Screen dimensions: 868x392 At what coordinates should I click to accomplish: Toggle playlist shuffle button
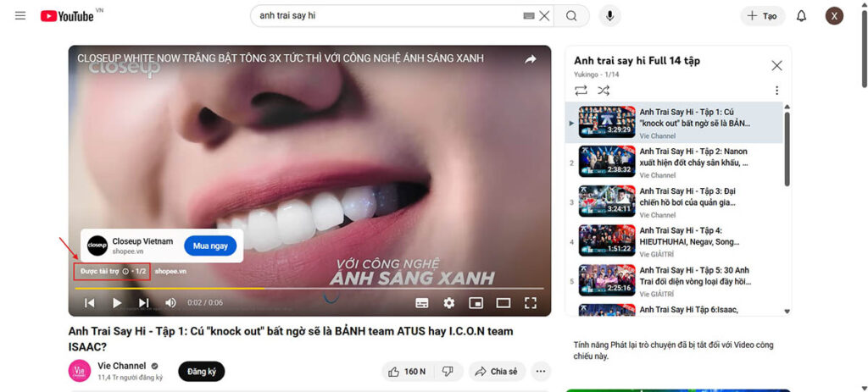coord(604,90)
